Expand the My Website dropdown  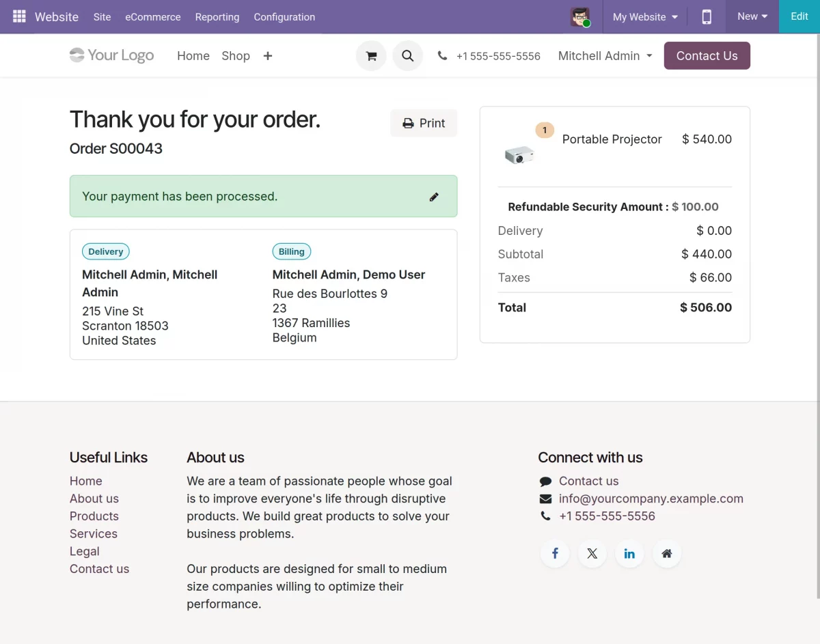point(645,16)
